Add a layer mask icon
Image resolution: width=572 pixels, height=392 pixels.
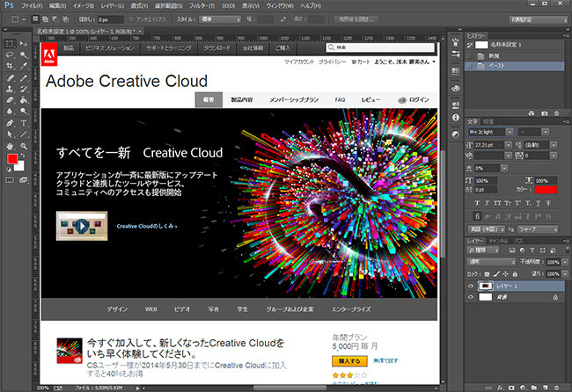pos(511,388)
